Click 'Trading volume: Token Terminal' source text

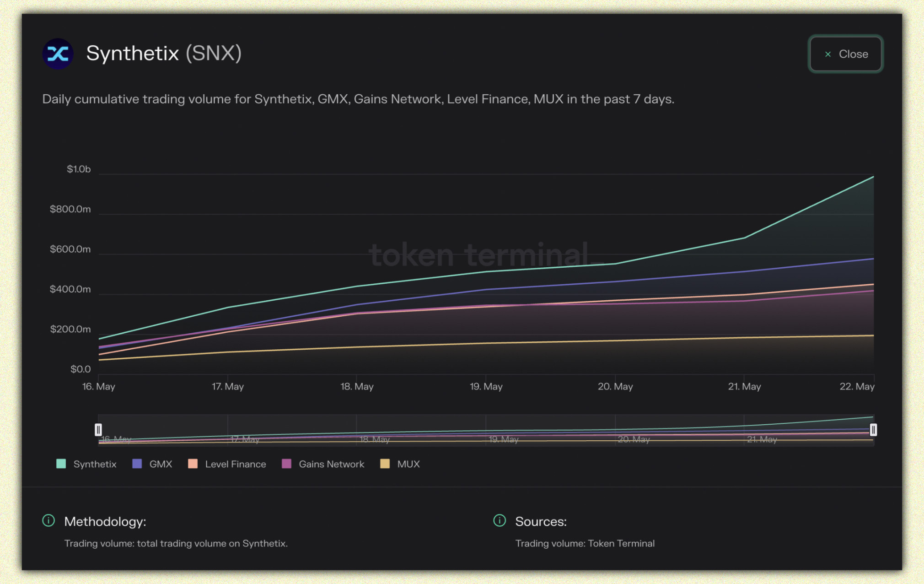(585, 544)
